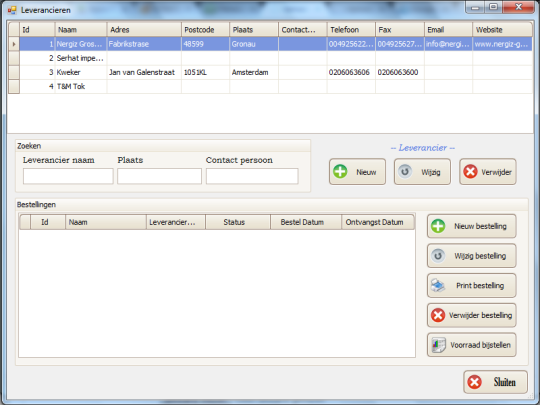This screenshot has width=540, height=405.
Task: Click the www.nergiz-g... website cell
Action: (x=502, y=44)
